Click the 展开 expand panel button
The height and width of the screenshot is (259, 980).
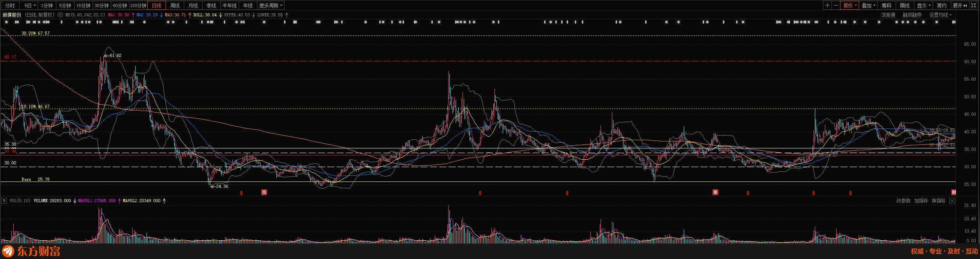pyautogui.click(x=960, y=5)
